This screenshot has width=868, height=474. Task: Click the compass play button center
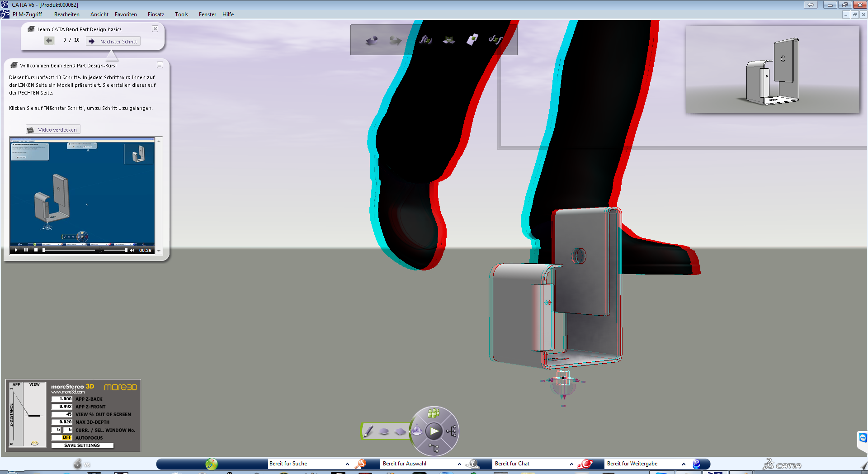[434, 431]
